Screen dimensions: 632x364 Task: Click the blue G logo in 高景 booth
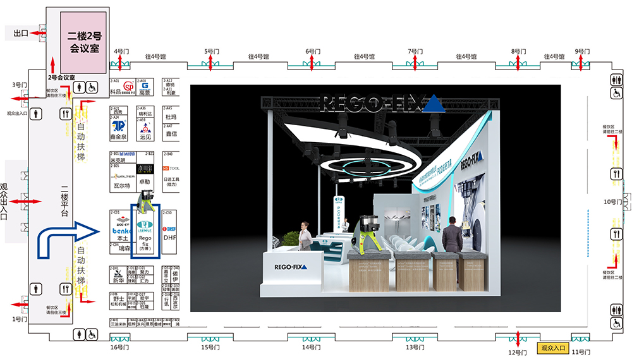pos(145,85)
